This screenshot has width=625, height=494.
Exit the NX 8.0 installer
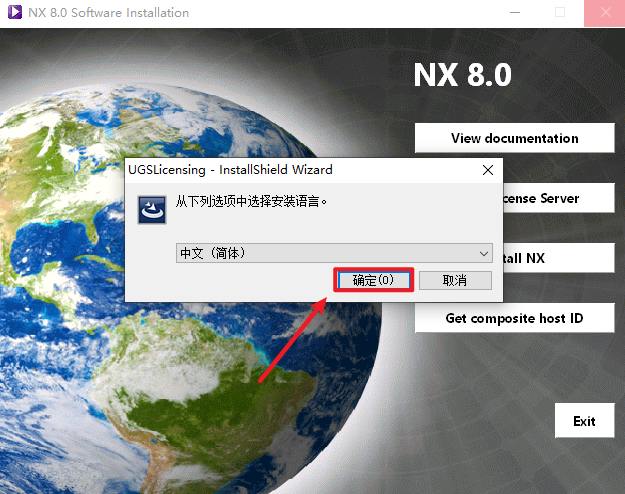[x=584, y=421]
